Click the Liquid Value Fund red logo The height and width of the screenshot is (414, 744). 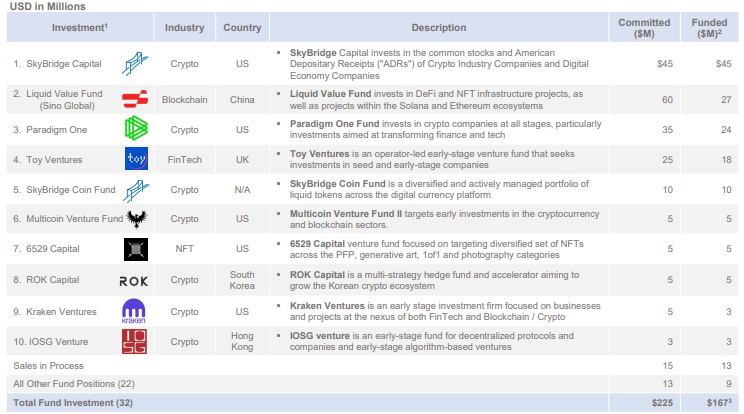tap(136, 98)
